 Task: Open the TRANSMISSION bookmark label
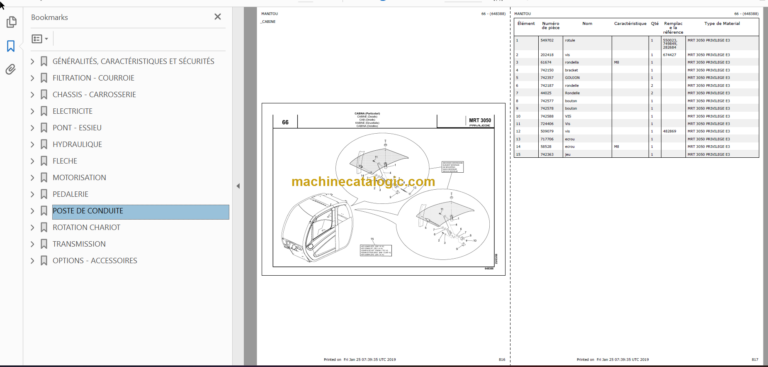click(79, 244)
